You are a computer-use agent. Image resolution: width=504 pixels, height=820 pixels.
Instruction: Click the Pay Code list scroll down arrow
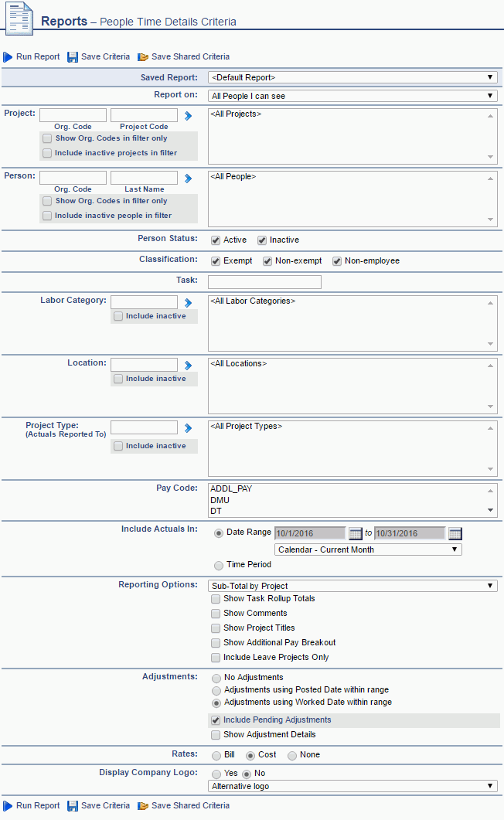pos(490,510)
